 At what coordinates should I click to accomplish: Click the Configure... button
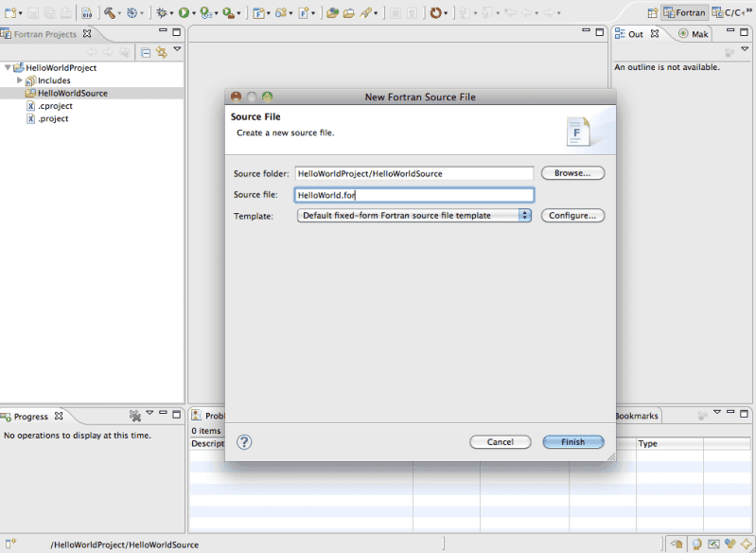(571, 216)
